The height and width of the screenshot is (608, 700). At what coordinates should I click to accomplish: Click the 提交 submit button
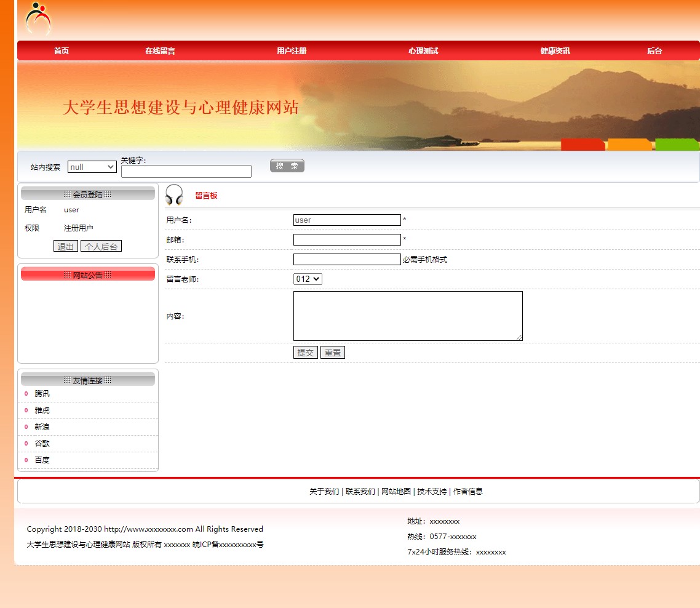(x=305, y=352)
